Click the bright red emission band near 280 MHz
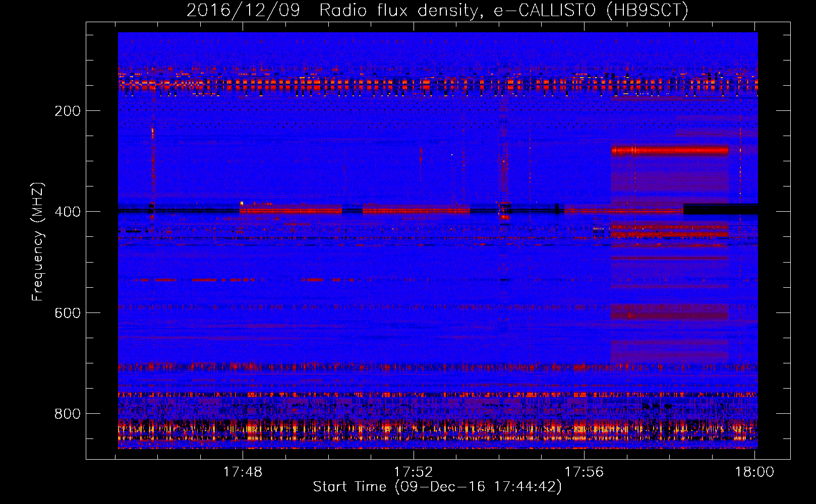 pyautogui.click(x=670, y=150)
